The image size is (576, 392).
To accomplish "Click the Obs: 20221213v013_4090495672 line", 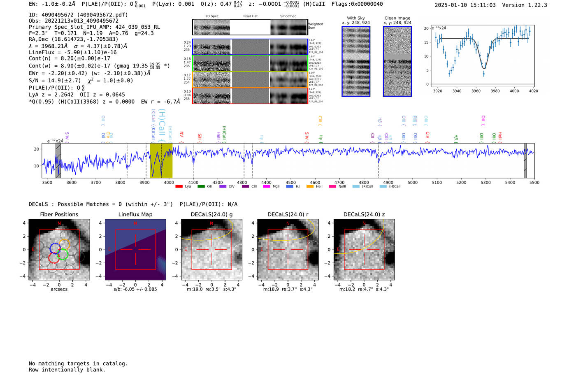I will point(74,21).
